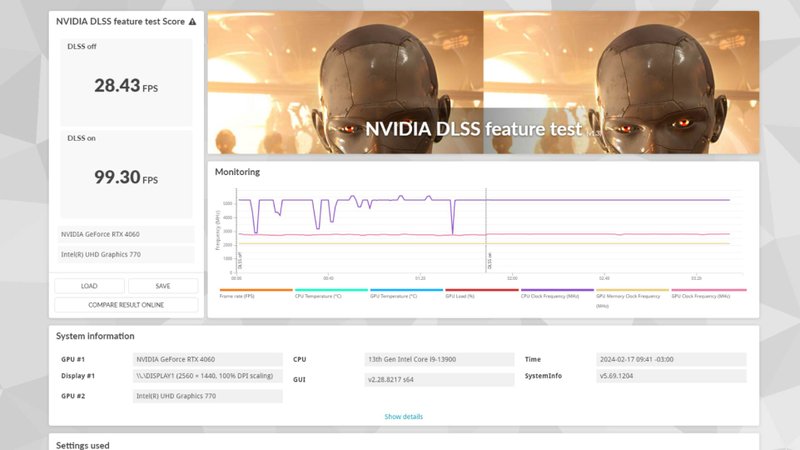Click the Monitoring heading

click(237, 172)
